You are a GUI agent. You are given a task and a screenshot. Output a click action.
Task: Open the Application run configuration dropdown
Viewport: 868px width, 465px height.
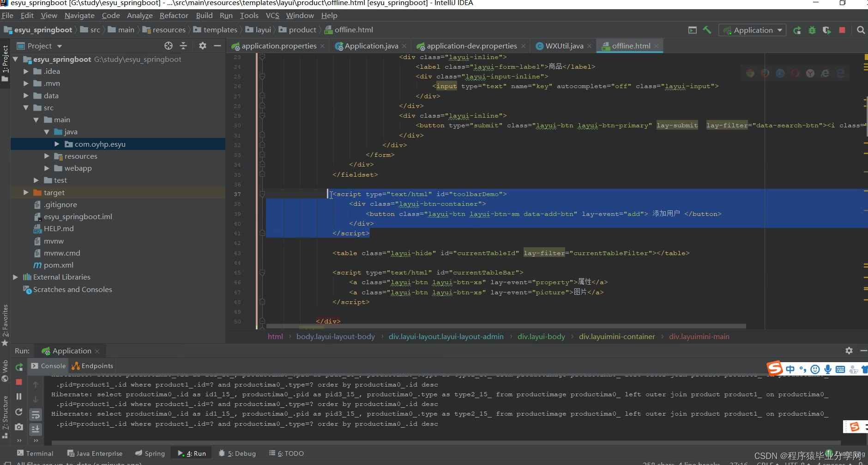753,30
